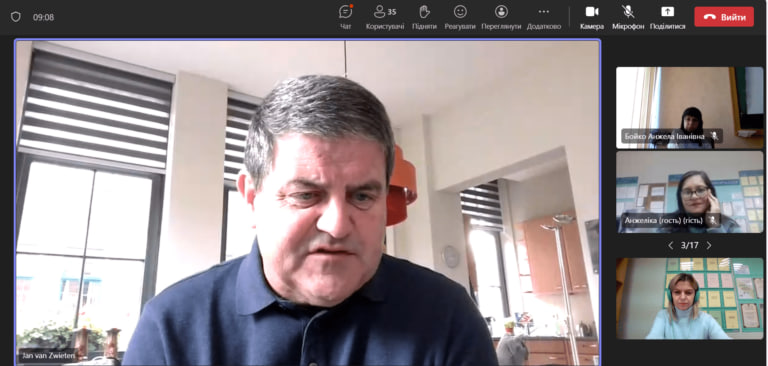Select Анжеліка (гость) video thumbnail

coord(690,192)
